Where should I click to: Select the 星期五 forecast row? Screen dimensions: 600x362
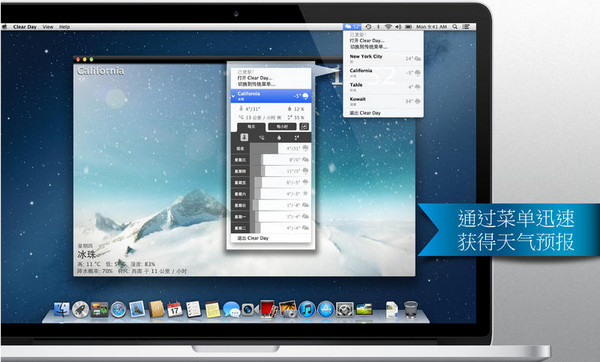point(271,183)
